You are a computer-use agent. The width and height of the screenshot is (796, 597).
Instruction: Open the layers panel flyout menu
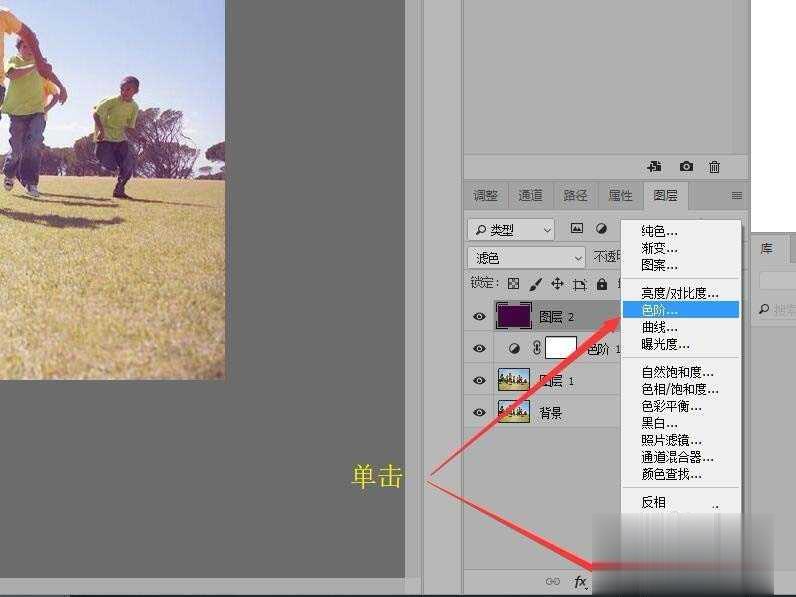click(737, 195)
